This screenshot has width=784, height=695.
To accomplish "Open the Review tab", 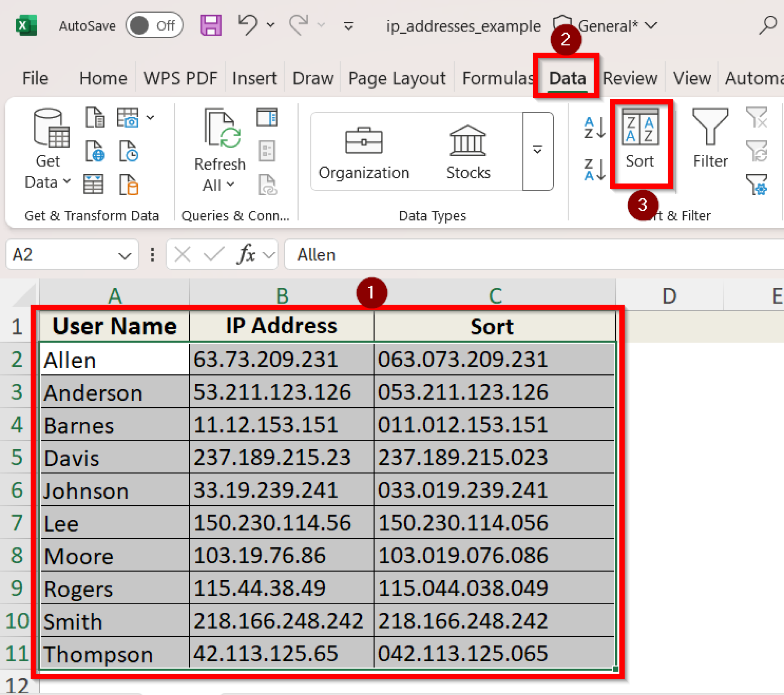I will click(x=629, y=78).
